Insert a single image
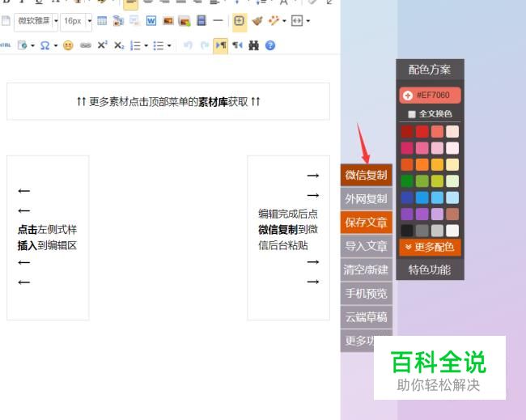Screen dimensions: 526x420 click(168, 21)
